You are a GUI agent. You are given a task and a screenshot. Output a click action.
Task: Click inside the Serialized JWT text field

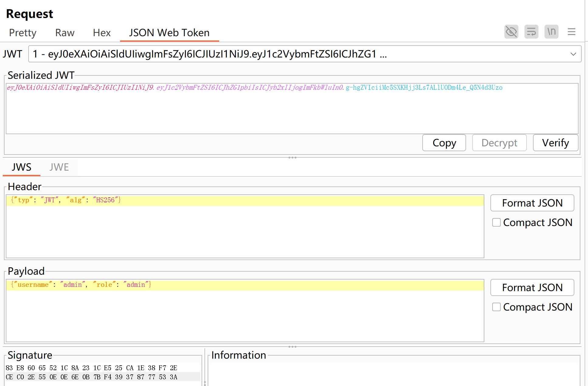coord(292,110)
